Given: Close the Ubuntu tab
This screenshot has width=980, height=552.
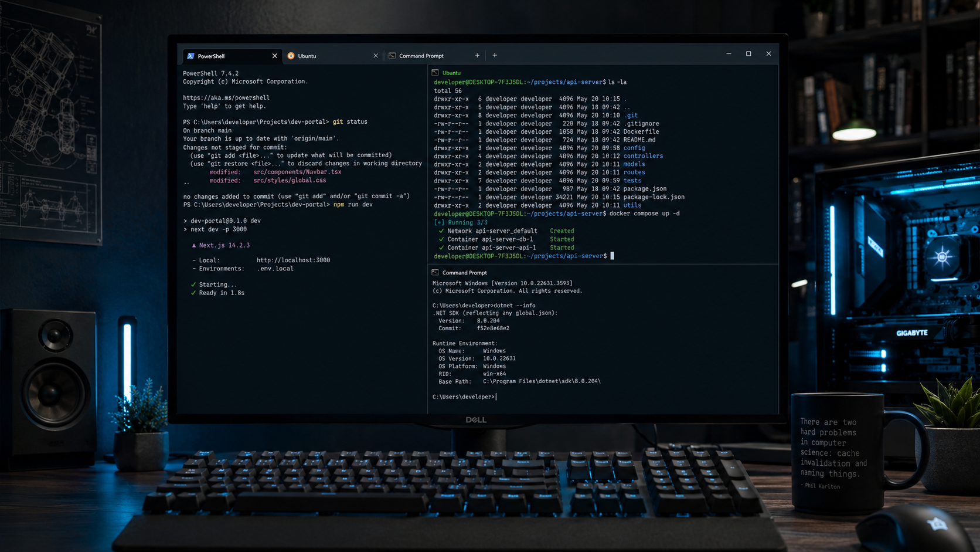Looking at the screenshot, I should pyautogui.click(x=376, y=56).
